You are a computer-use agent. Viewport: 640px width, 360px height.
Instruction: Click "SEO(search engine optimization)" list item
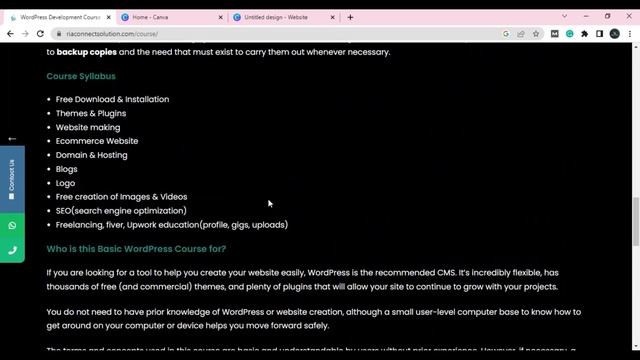121,211
